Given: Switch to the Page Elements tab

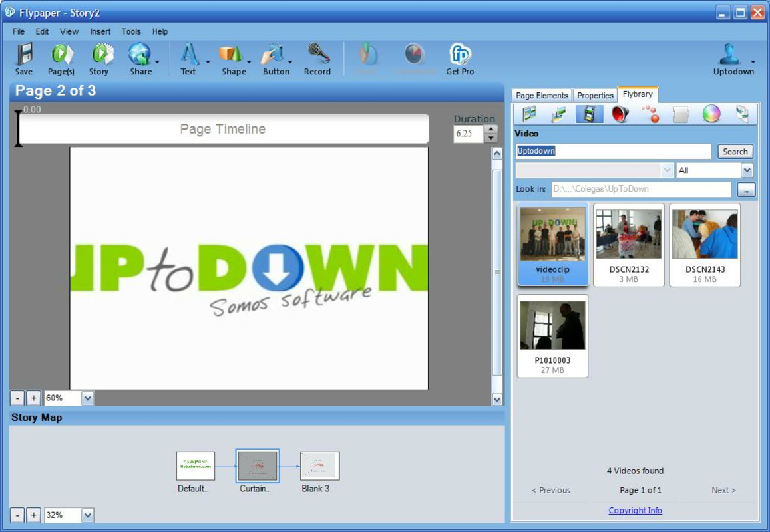Looking at the screenshot, I should point(542,96).
